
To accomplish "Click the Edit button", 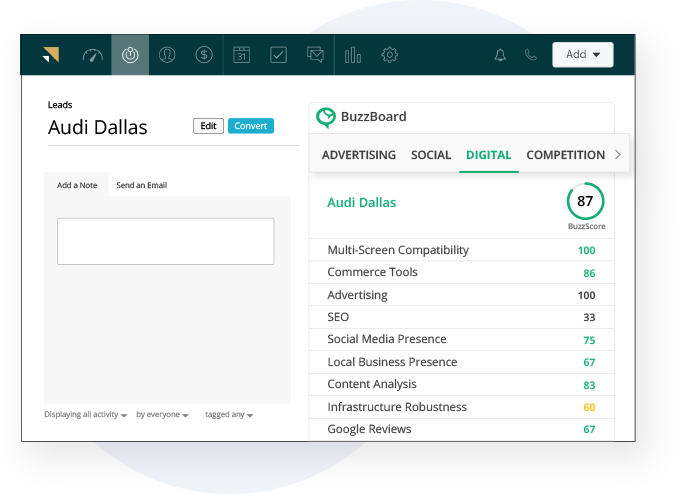I will (x=208, y=126).
